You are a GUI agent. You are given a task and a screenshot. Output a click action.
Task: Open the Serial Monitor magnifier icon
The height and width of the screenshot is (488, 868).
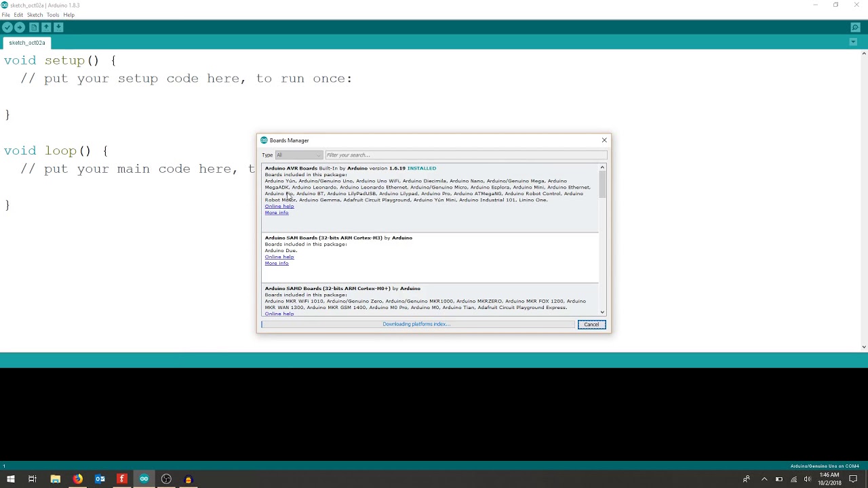click(855, 27)
